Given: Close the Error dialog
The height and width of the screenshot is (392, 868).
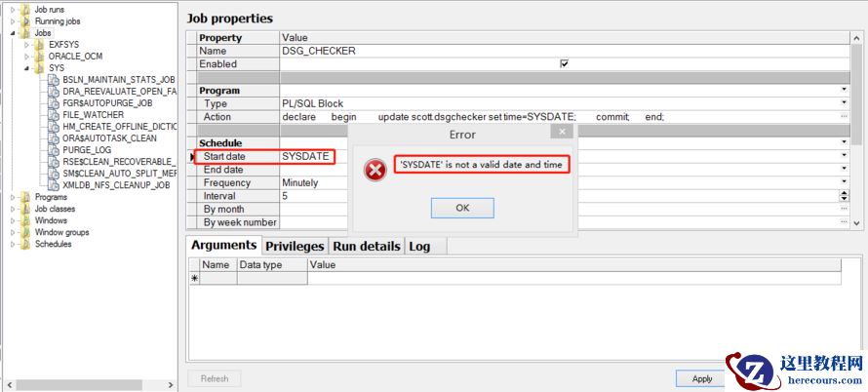Looking at the screenshot, I should 562,132.
